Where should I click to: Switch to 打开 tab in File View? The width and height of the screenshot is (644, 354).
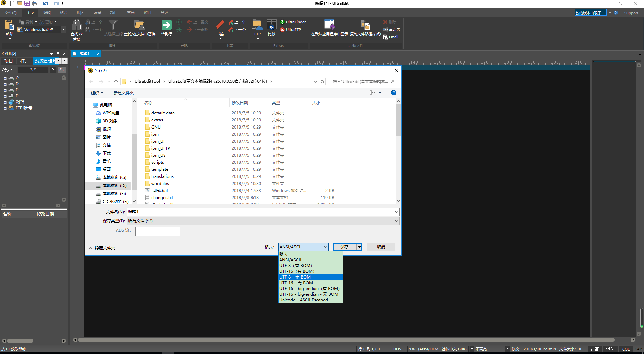pyautogui.click(x=24, y=61)
